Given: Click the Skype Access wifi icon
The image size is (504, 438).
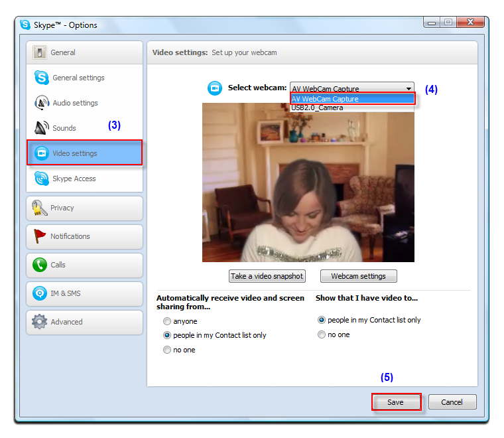Looking at the screenshot, I should 42,179.
